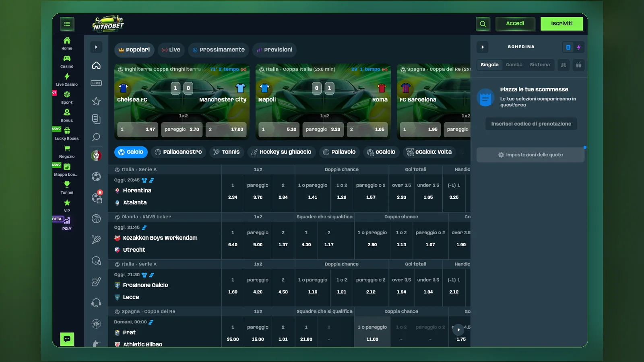Toggle the blue betslip icon in Schedina header

[x=568, y=47]
